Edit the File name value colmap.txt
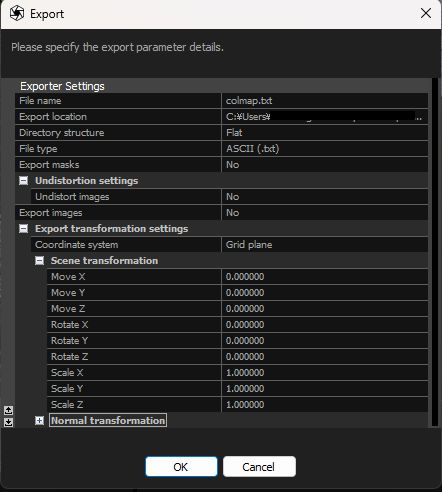The height and width of the screenshot is (492, 442). [325, 101]
